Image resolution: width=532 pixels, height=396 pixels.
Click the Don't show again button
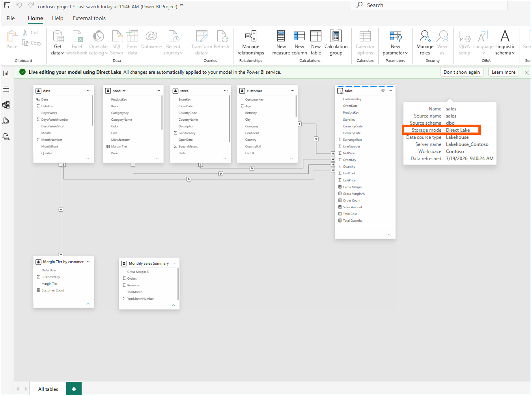pyautogui.click(x=462, y=72)
